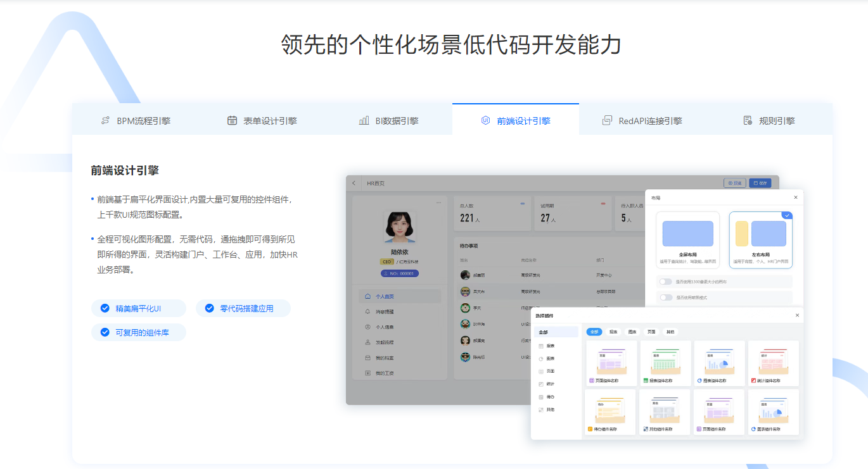The width and height of the screenshot is (868, 469).
Task: Click the blue 保存 button
Action: [760, 183]
